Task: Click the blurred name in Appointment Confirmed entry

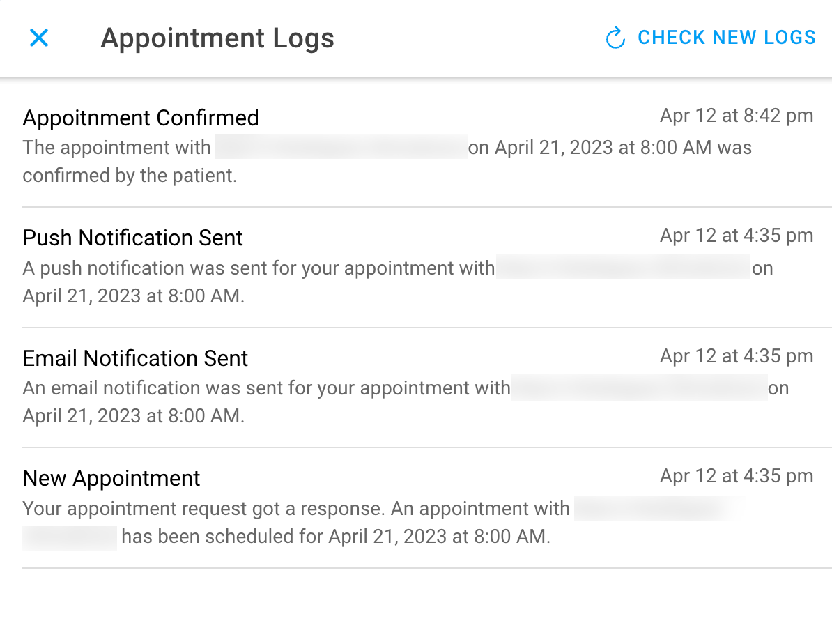Action: tap(341, 147)
